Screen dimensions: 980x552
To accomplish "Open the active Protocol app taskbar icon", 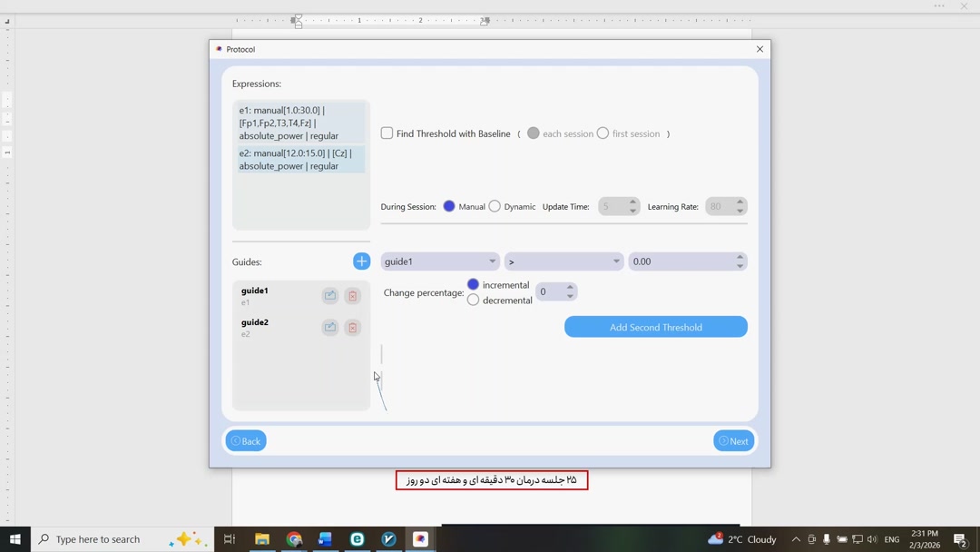I will click(x=420, y=539).
